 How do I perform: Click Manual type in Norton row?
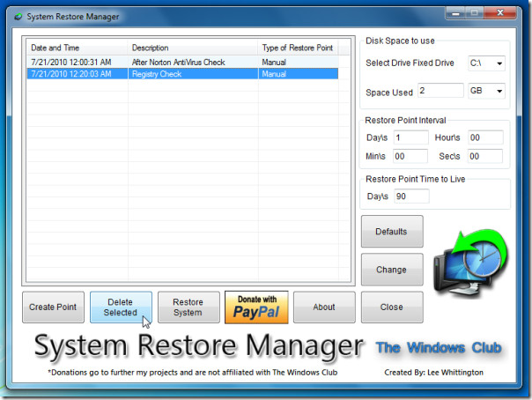[x=274, y=62]
